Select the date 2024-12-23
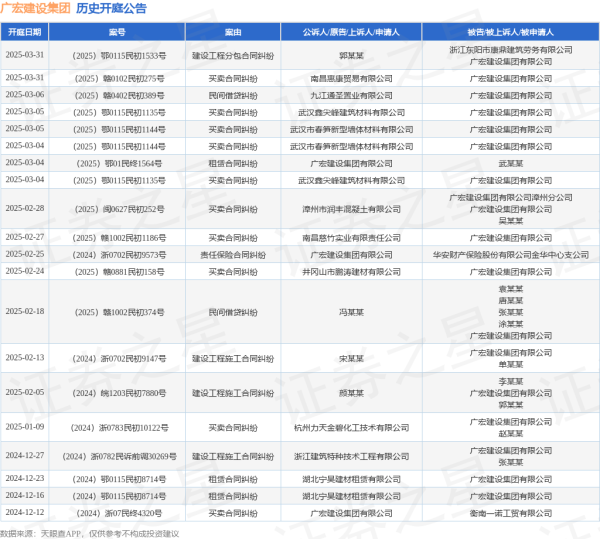The width and height of the screenshot is (600, 539). tap(24, 479)
